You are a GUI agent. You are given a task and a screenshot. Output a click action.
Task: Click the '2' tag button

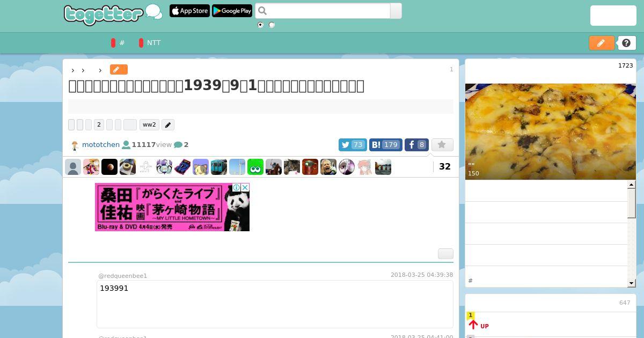[99, 125]
